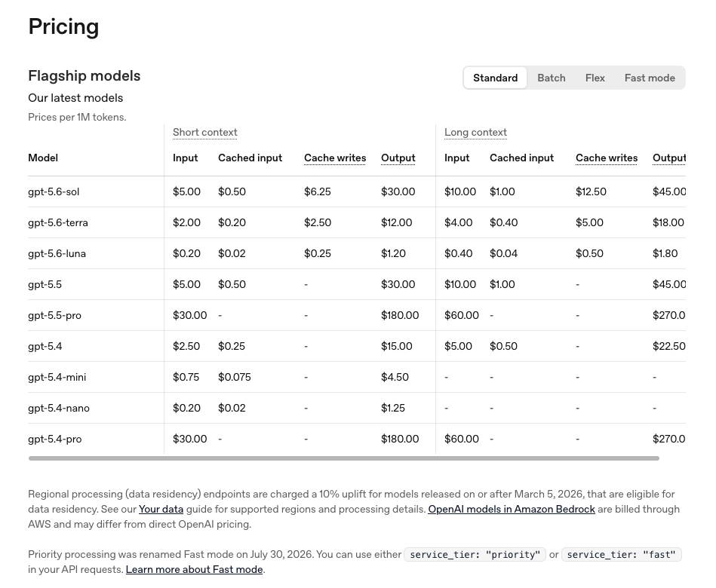Click the gpt-5.5 model name
716x588 pixels.
pyautogui.click(x=45, y=285)
